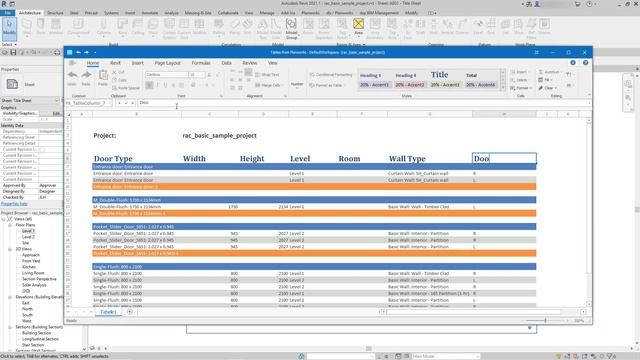Open the Revit Structure ribbon tab
The image size is (640, 360).
(x=55, y=13)
